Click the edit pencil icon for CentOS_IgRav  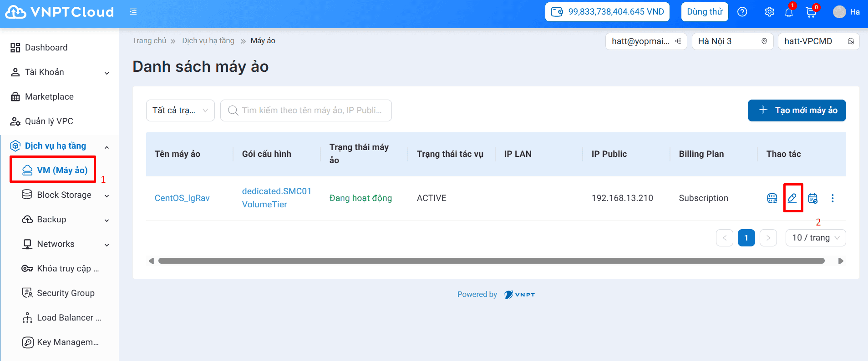(792, 198)
